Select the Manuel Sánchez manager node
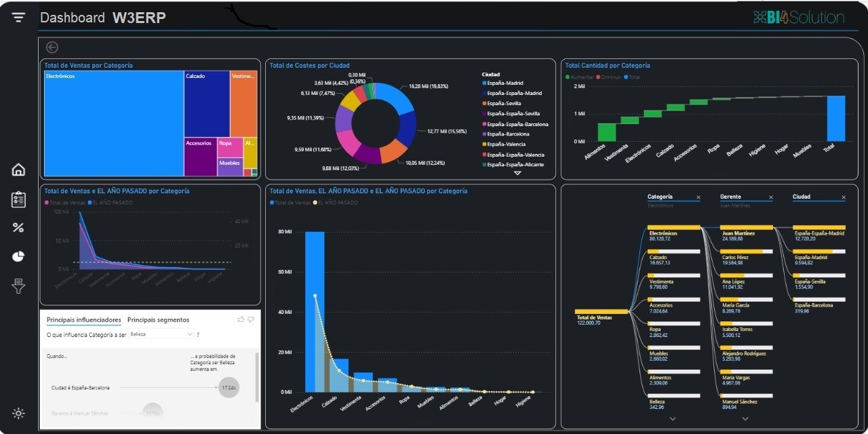This screenshot has width=868, height=434. pyautogui.click(x=746, y=401)
